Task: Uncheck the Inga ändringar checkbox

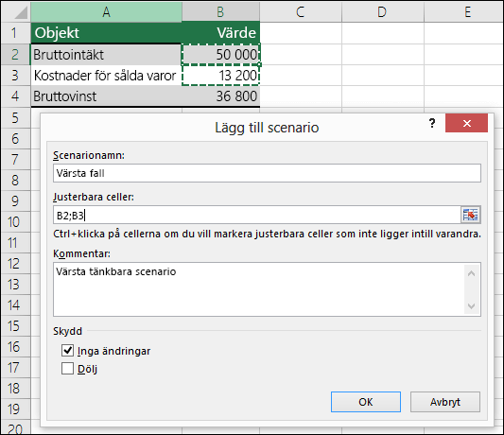Action: tap(67, 351)
